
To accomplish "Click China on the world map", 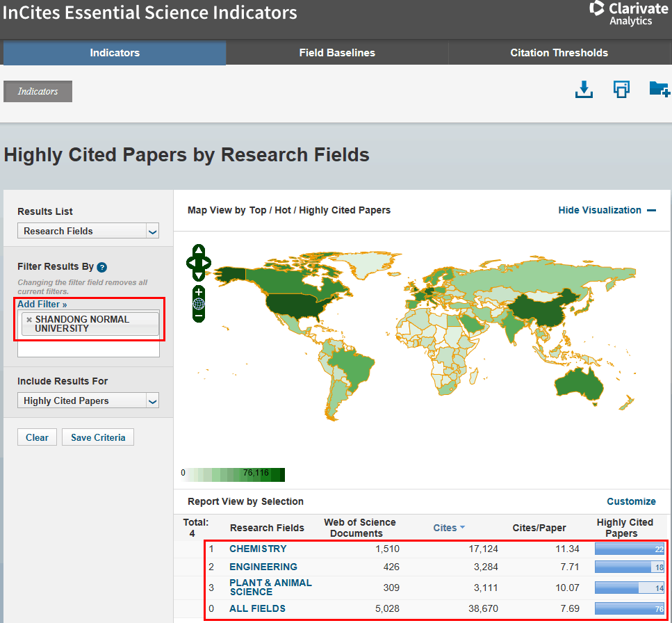I will tap(541, 309).
